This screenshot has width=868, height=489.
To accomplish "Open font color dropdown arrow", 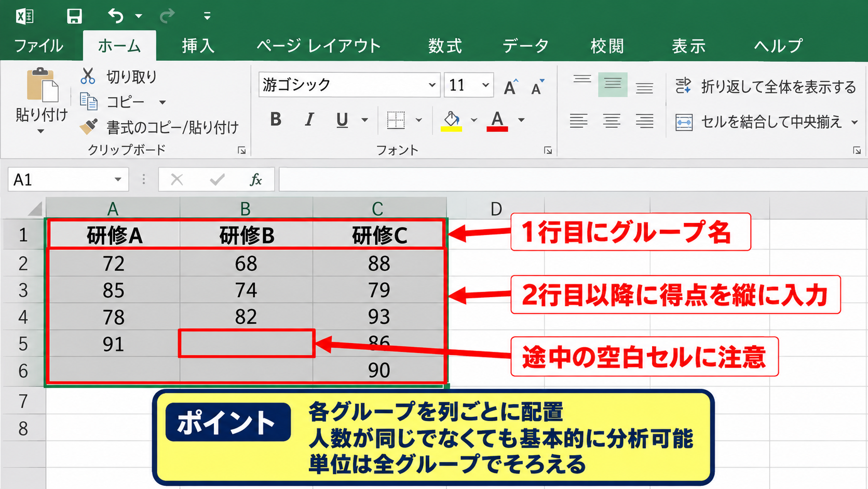I will tap(521, 120).
